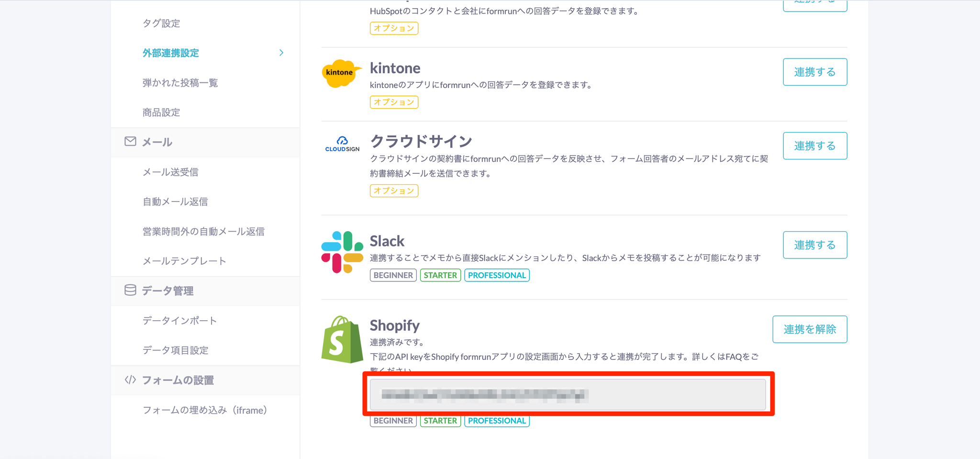Click the kintone description text
This screenshot has height=459, width=980.
(x=482, y=85)
